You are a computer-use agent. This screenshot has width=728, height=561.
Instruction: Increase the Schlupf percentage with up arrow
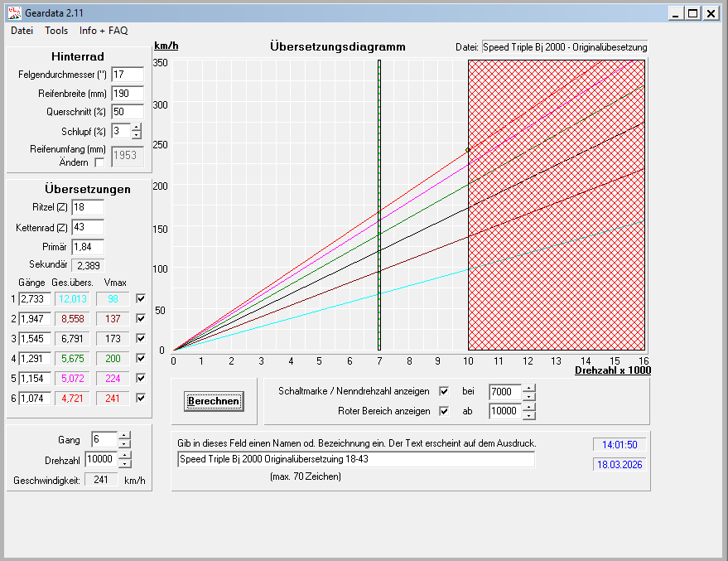137,127
